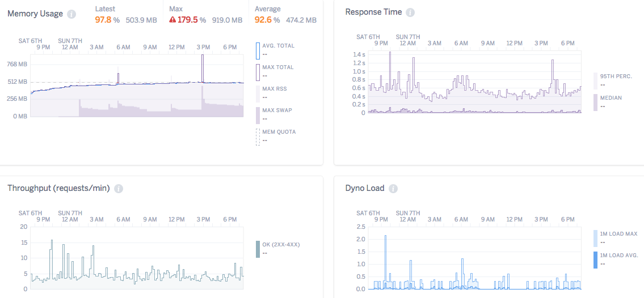644x298 pixels.
Task: Click the 1.0 s axis label
Action: click(x=359, y=71)
